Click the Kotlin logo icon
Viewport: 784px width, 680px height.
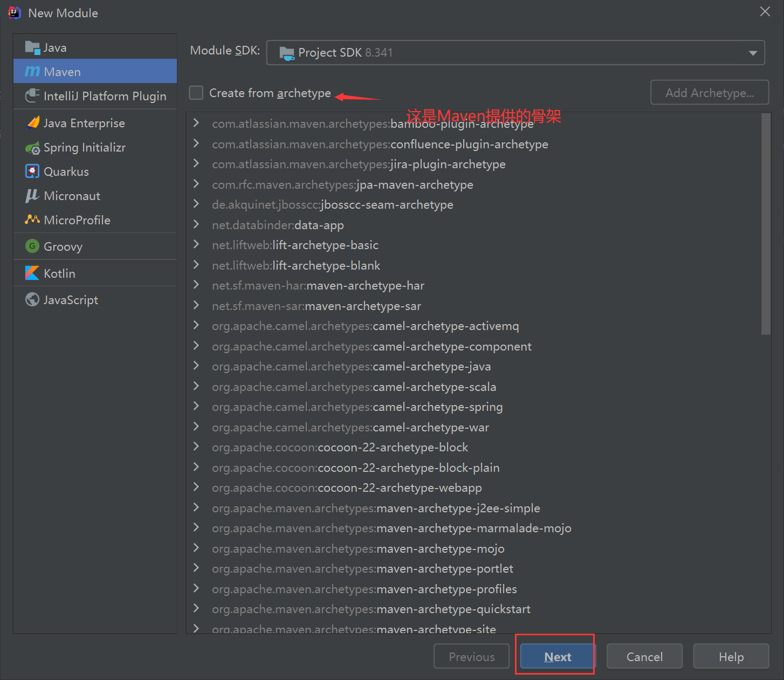(32, 273)
